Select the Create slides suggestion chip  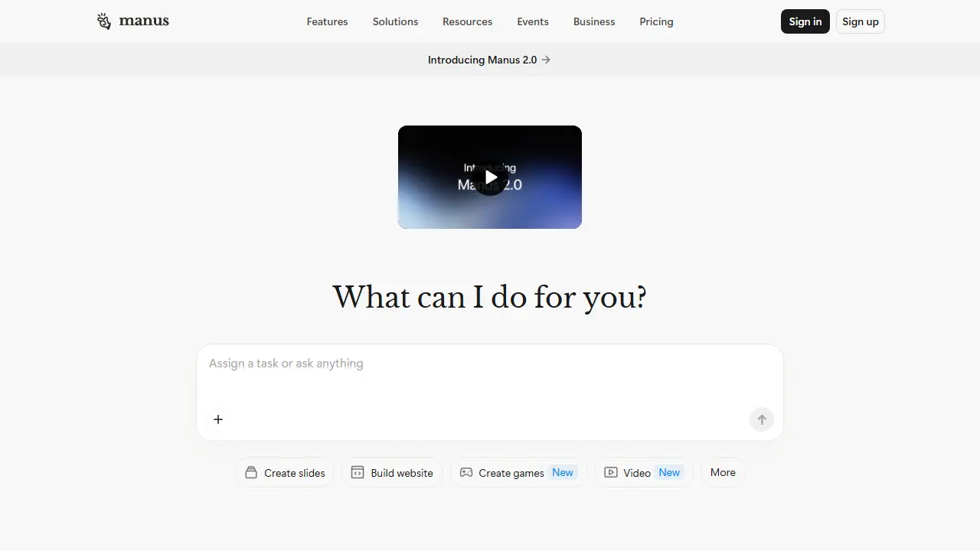point(285,473)
